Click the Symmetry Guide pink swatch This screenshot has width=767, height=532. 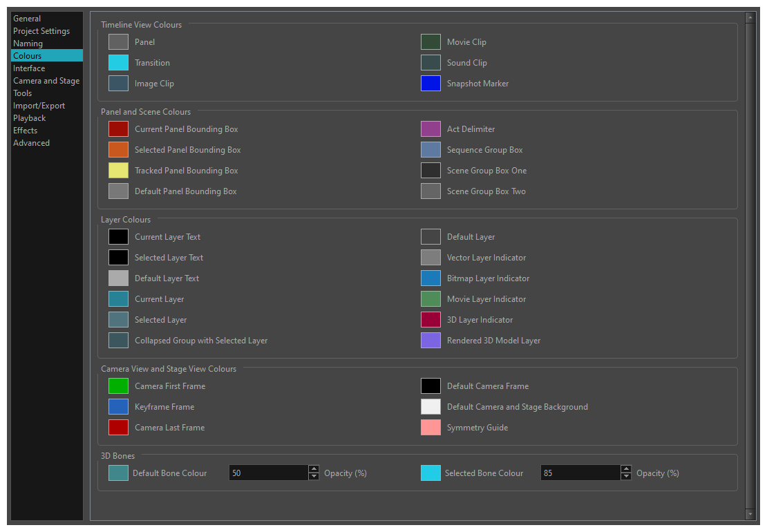tap(430, 428)
